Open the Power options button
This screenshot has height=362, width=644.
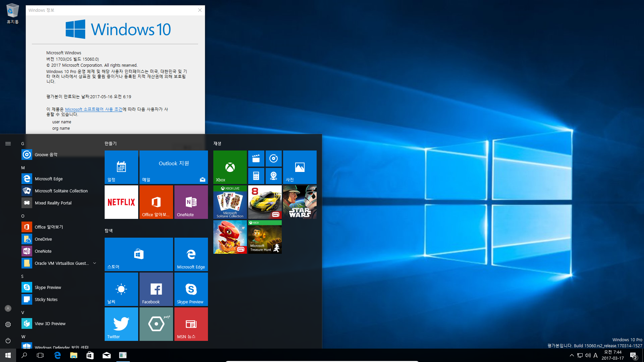(x=8, y=341)
